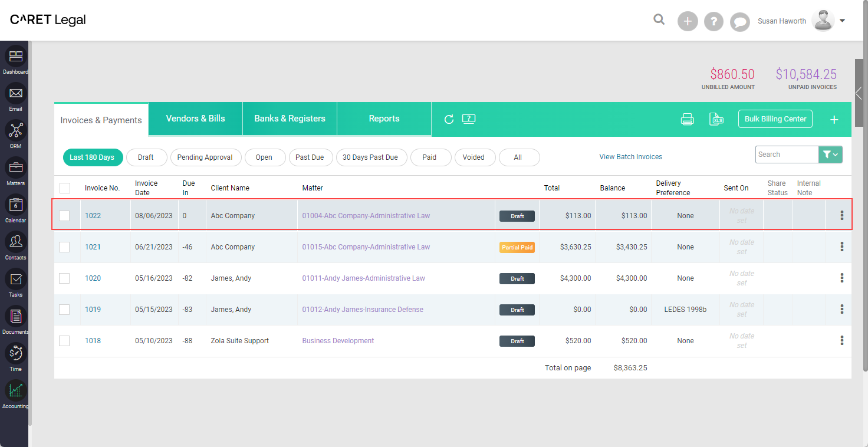Click the plus icon beside Bulk Billing Center

click(x=834, y=120)
